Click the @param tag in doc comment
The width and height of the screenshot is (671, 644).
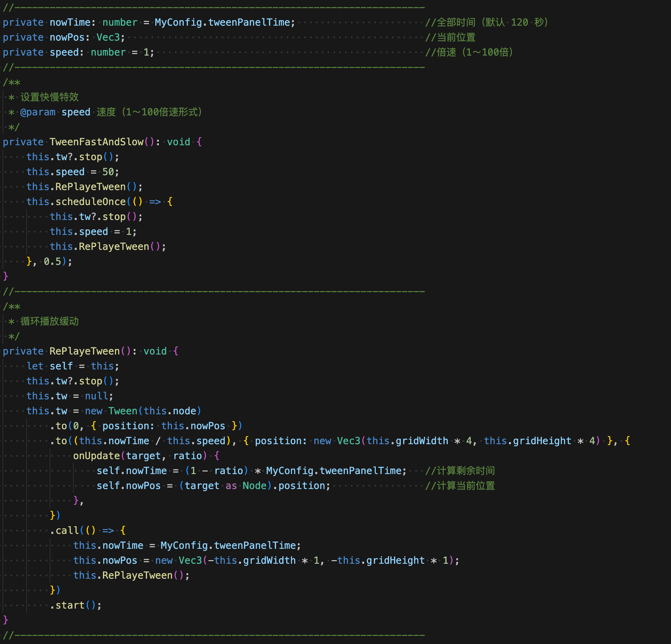[x=38, y=112]
